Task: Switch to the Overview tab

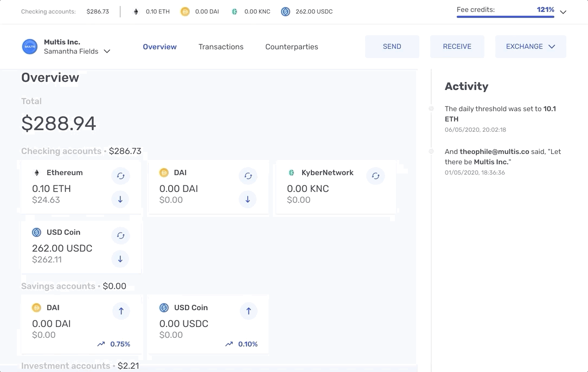Action: [x=160, y=47]
